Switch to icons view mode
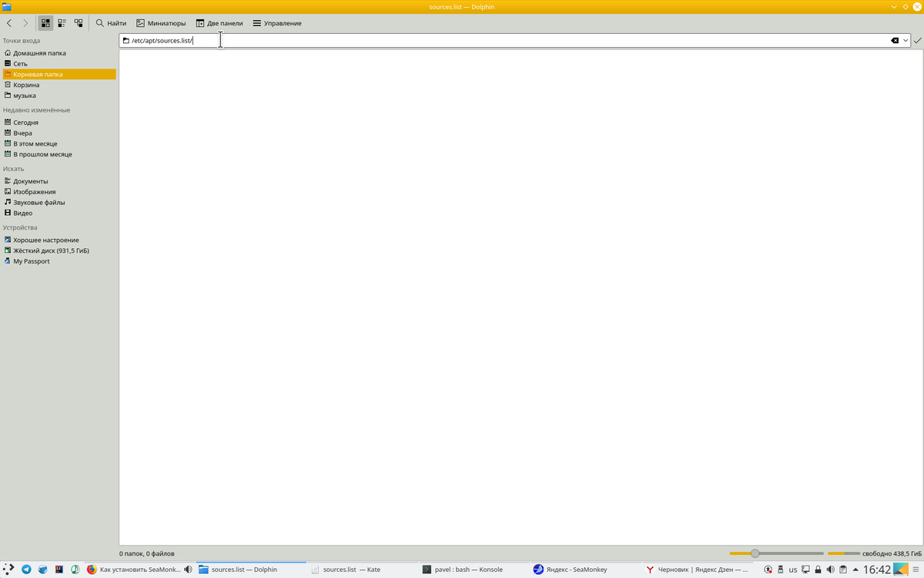Screen dimensions: 924x578 click(45, 23)
